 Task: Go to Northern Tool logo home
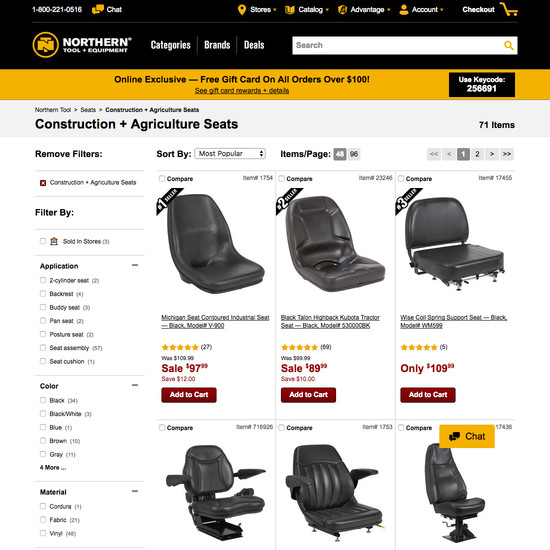coord(82,45)
